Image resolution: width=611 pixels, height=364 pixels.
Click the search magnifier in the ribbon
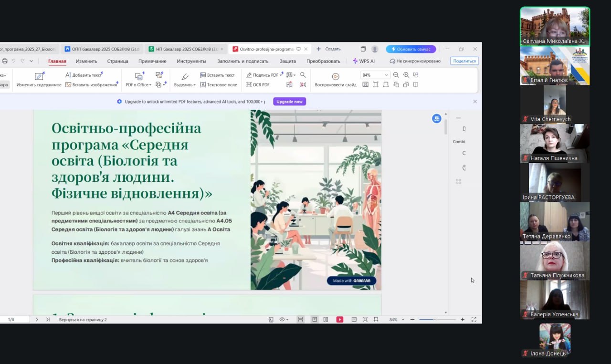point(303,75)
